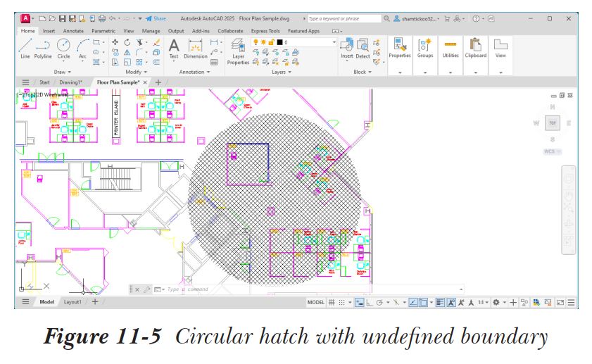Click the Move tool in Modify panel

click(x=115, y=42)
